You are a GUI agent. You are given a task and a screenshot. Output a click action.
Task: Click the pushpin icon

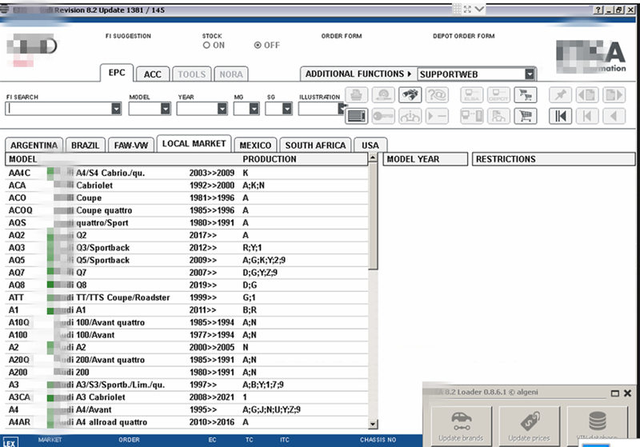click(561, 95)
